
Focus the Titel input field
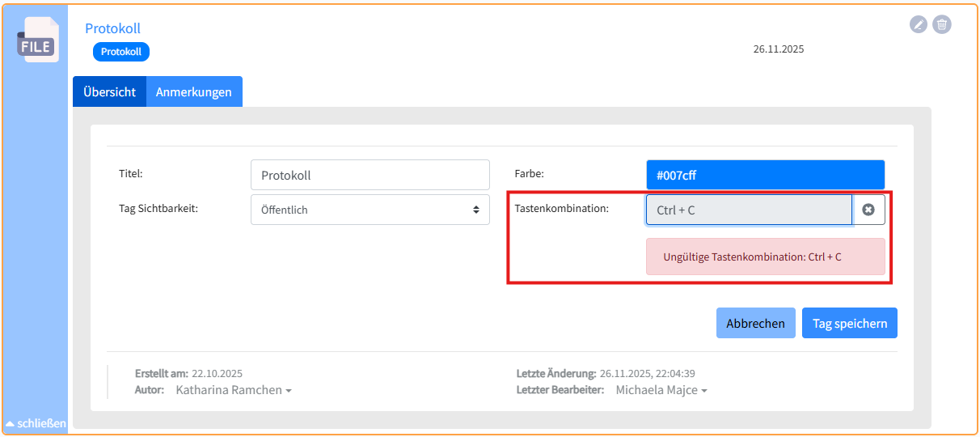click(x=370, y=175)
